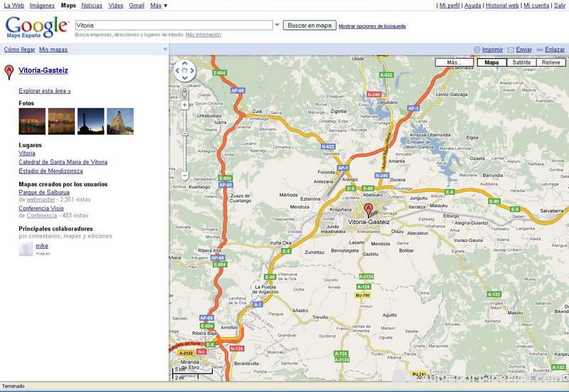Zoom out with the minus button
The image size is (569, 392).
185,176
